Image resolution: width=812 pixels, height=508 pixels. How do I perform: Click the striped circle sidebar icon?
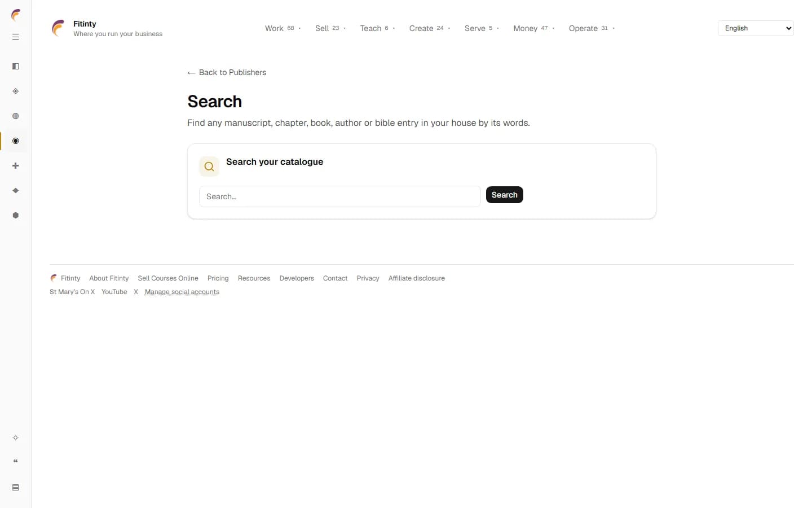16,116
